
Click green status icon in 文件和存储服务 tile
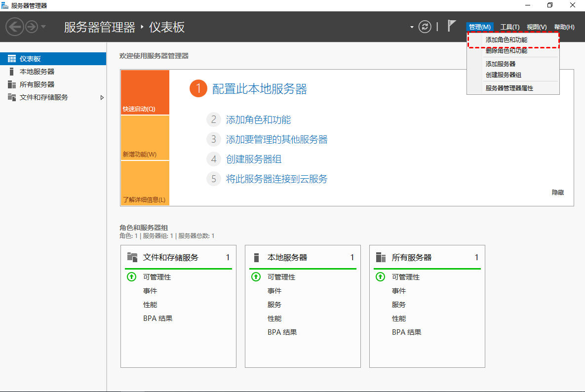tap(132, 277)
